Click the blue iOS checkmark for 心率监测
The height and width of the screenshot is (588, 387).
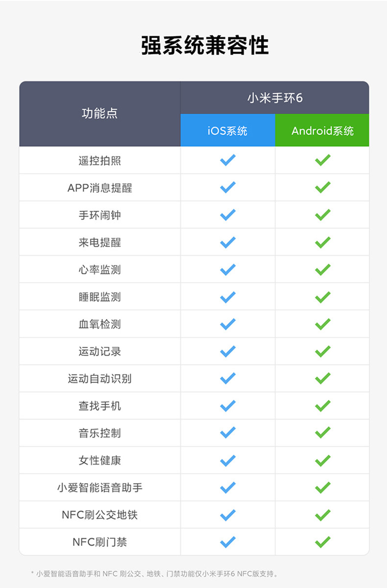228,269
